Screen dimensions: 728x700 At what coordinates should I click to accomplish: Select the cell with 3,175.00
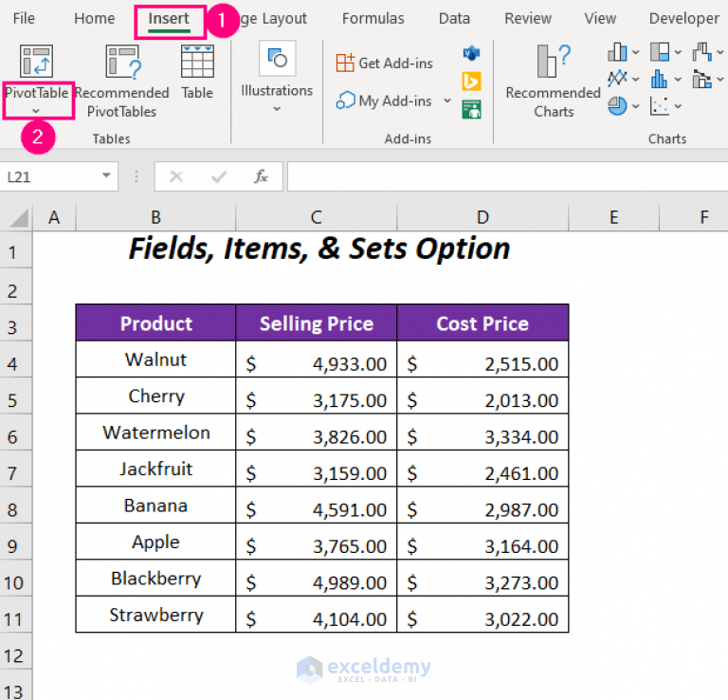click(x=317, y=396)
